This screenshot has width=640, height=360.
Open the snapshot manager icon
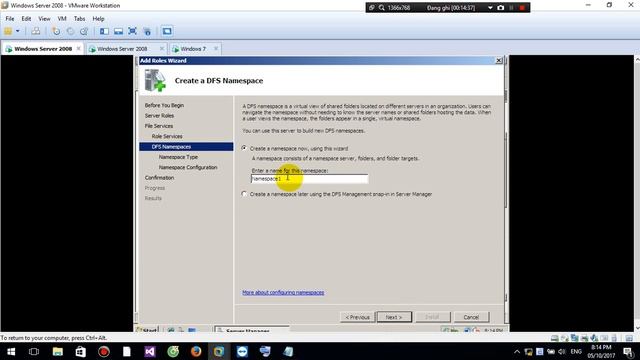(x=84, y=31)
